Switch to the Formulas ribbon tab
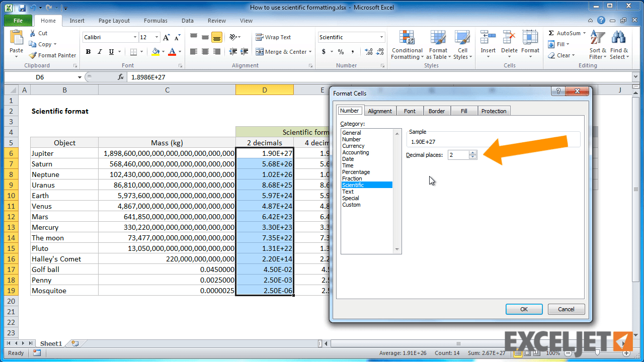 tap(155, 21)
